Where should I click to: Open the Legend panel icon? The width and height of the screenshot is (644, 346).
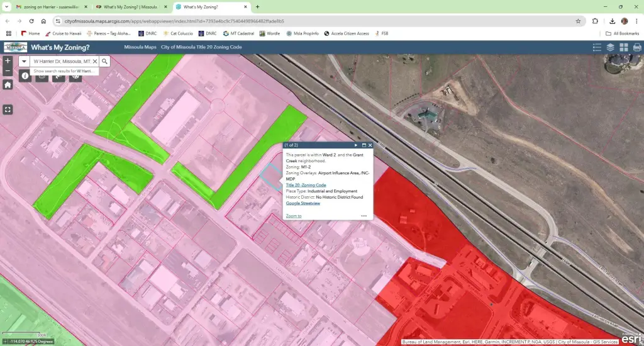point(597,47)
